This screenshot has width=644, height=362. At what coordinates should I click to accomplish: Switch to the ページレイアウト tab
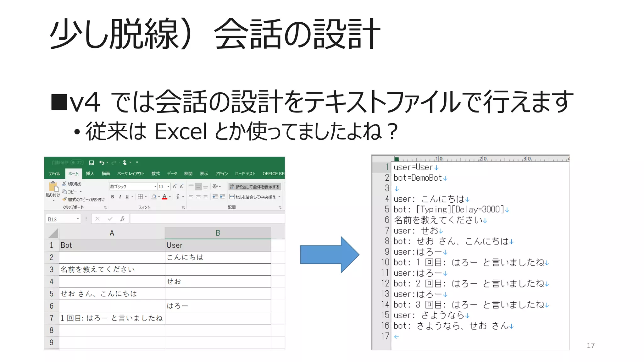(x=130, y=174)
